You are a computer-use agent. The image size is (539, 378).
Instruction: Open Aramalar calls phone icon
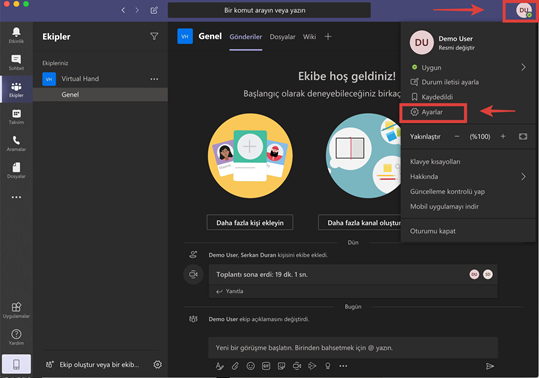pos(16,144)
